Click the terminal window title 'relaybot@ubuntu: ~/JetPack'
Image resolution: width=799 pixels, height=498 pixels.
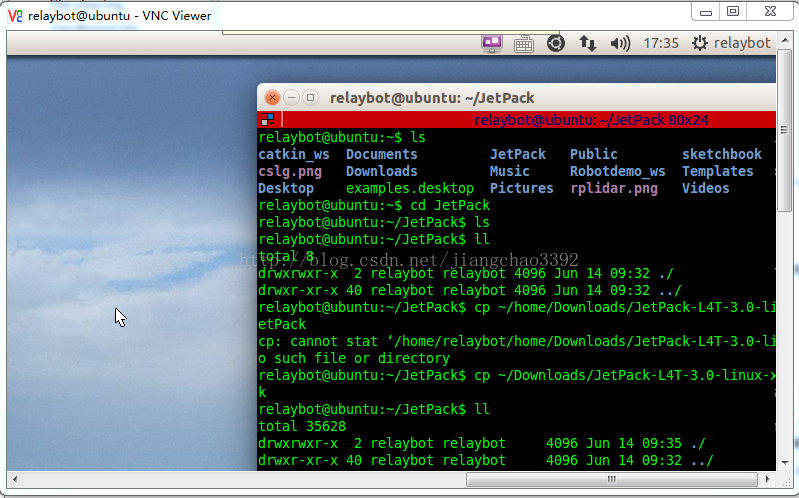(x=432, y=98)
